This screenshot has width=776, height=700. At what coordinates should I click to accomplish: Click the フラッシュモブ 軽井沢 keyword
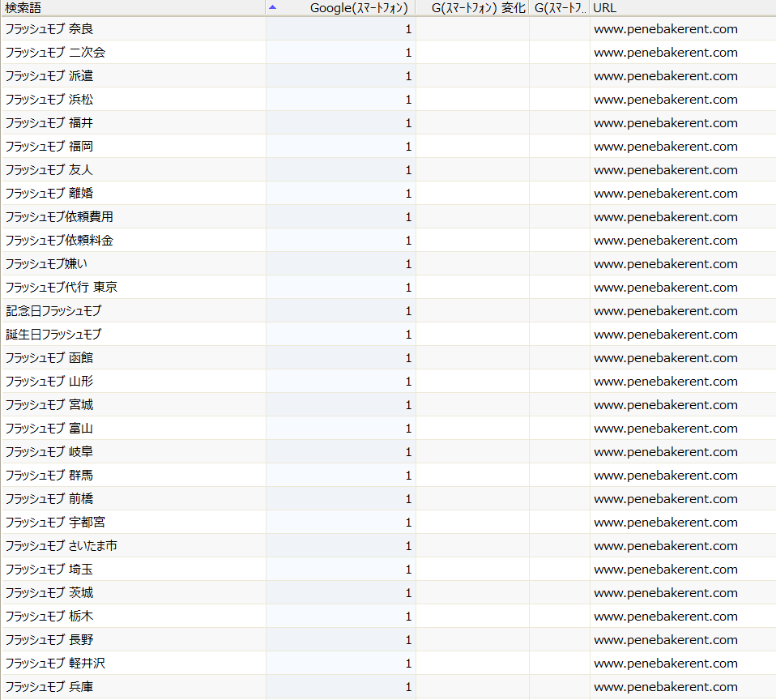pos(55,664)
